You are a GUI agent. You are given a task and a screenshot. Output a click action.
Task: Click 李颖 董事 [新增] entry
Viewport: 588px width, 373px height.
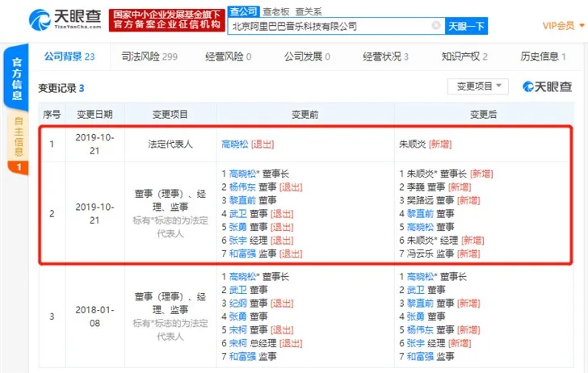[435, 187]
